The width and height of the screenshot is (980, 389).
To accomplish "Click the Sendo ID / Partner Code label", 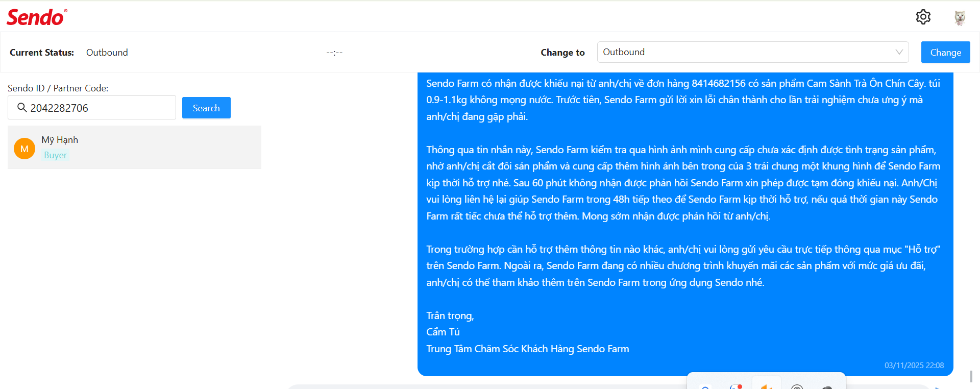I will 58,88.
